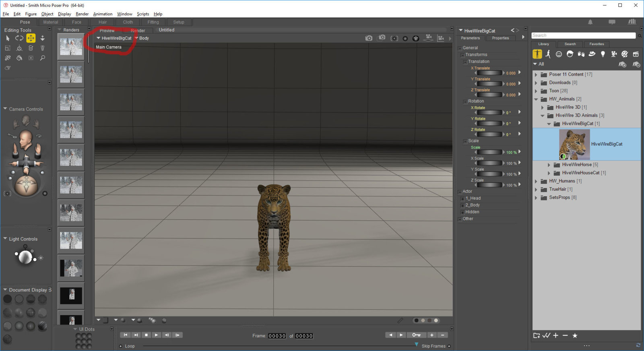Open the Hair library category icon
The height and width of the screenshot is (351, 644).
click(570, 54)
